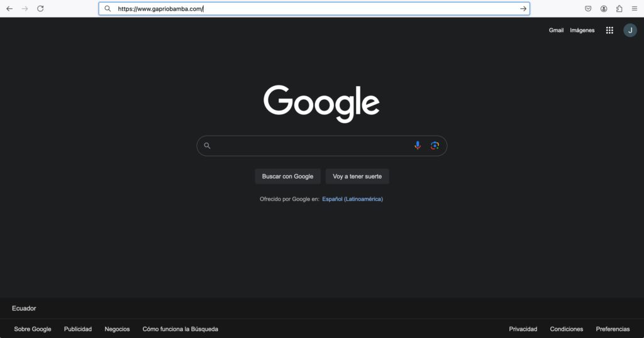Screen dimensions: 644x338
Task: Reload the current page
Action: pos(41,9)
